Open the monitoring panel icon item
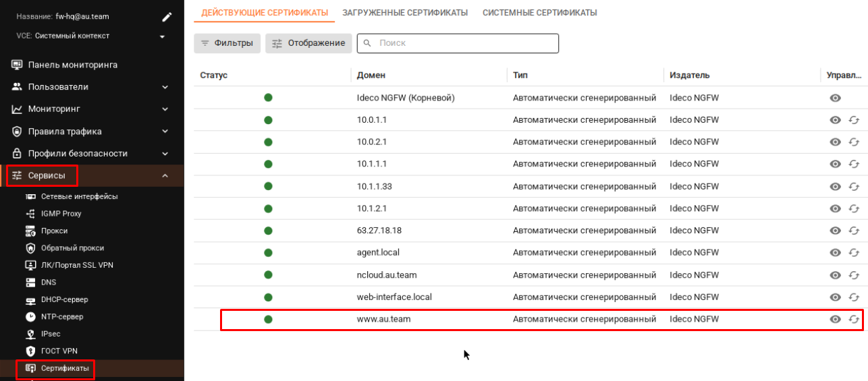The image size is (868, 381). [x=17, y=65]
